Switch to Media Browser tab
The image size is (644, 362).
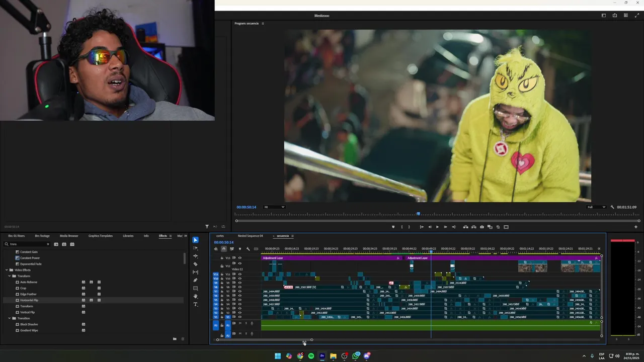(69, 236)
